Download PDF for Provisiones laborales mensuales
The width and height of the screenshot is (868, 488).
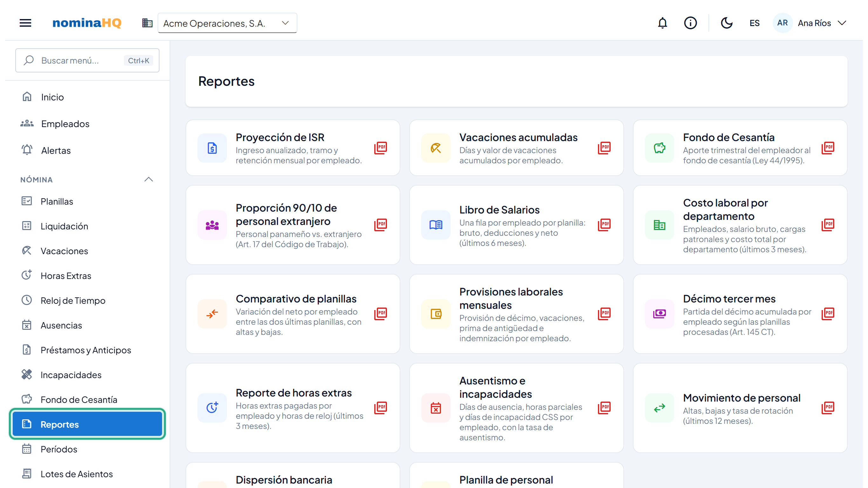tap(604, 314)
